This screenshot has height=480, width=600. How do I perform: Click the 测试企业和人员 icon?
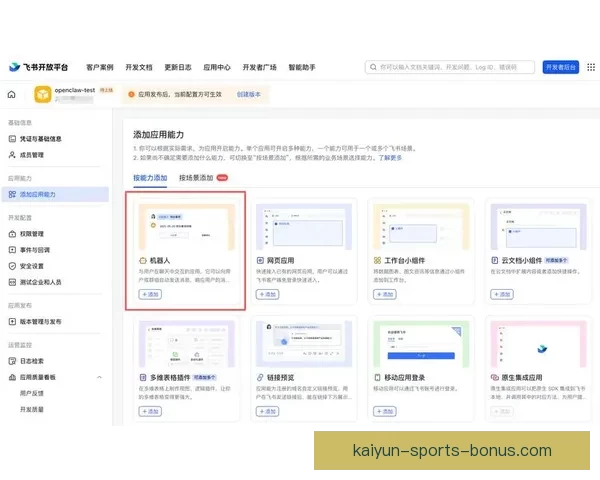12,282
